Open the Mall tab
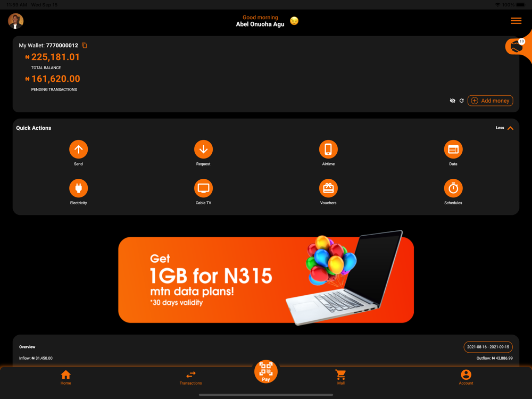Image resolution: width=532 pixels, height=399 pixels. (x=340, y=377)
